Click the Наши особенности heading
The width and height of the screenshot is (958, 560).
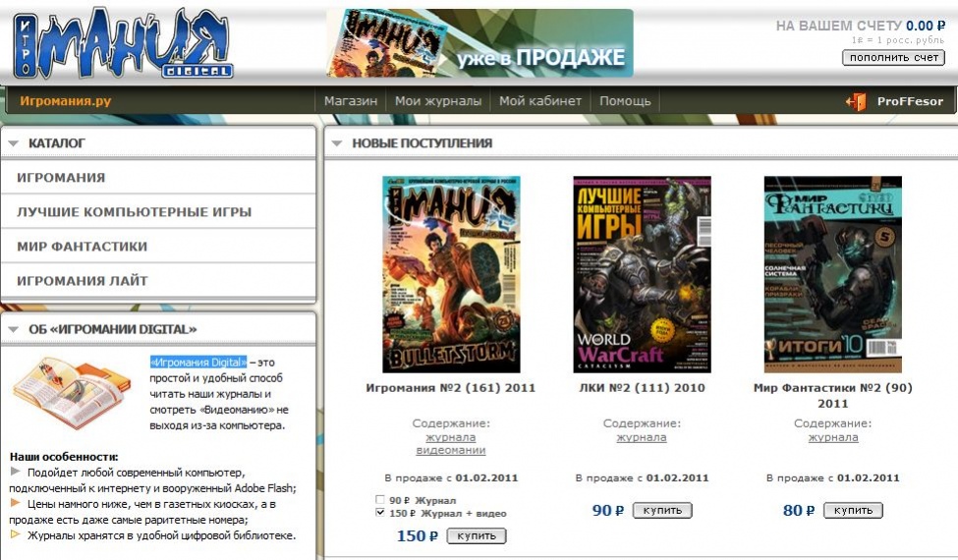(64, 457)
